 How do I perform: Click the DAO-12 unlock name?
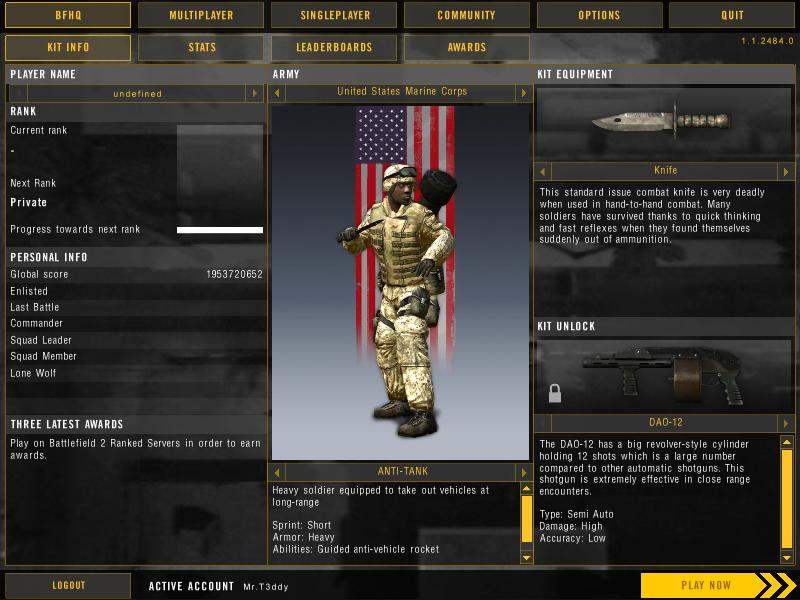click(665, 422)
